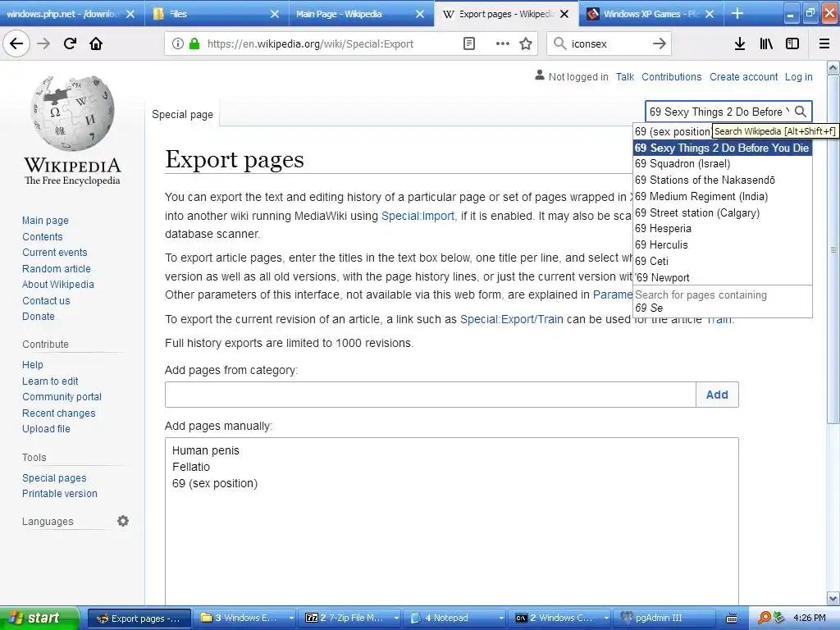Open the Firefox hamburger menu

pos(824,44)
